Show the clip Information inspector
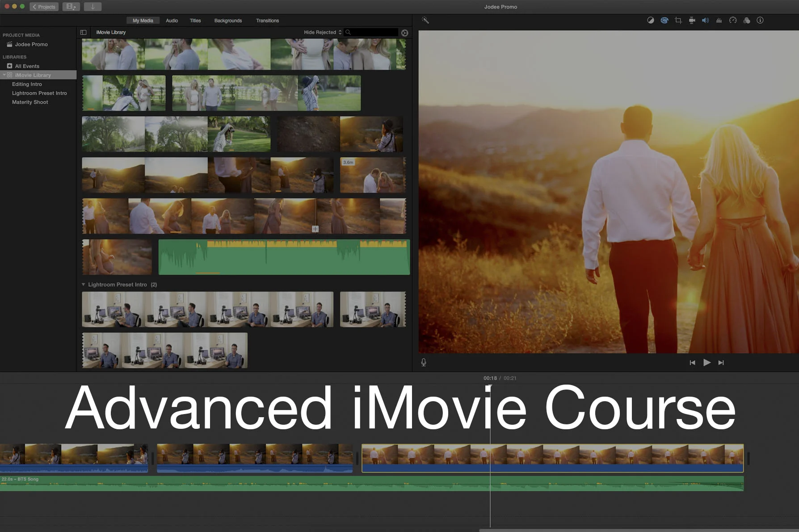 [760, 20]
